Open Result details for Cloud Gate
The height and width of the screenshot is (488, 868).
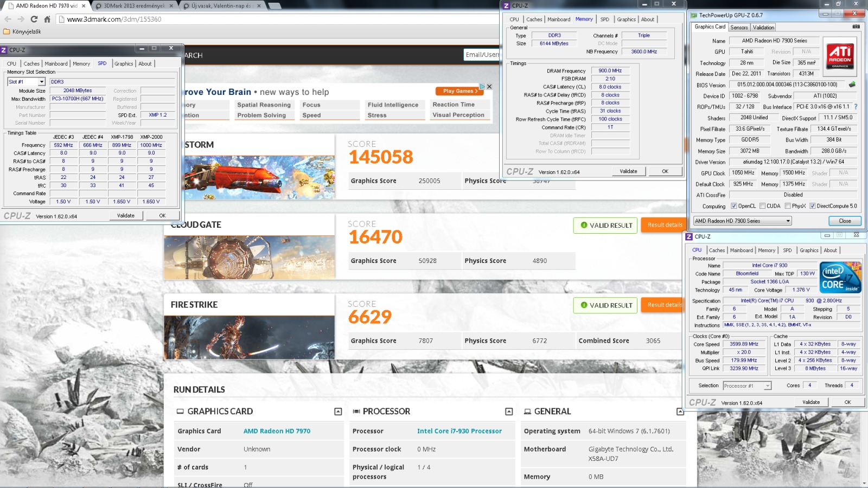click(665, 225)
